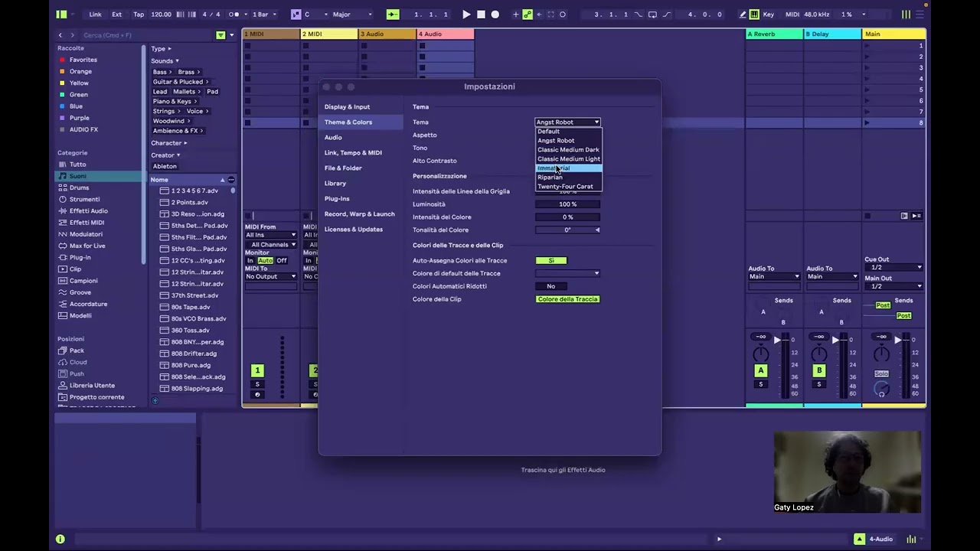Select 808 Drifter.adg in browser list

194,354
